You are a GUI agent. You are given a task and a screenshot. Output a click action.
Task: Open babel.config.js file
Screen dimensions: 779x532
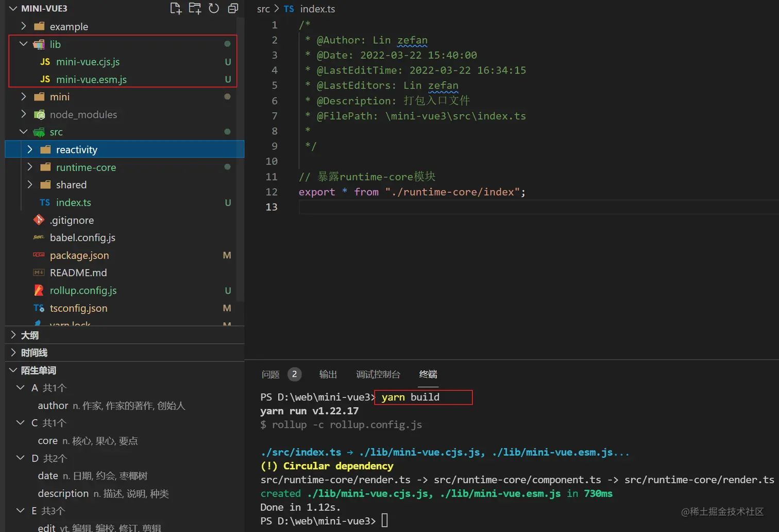[x=82, y=237]
